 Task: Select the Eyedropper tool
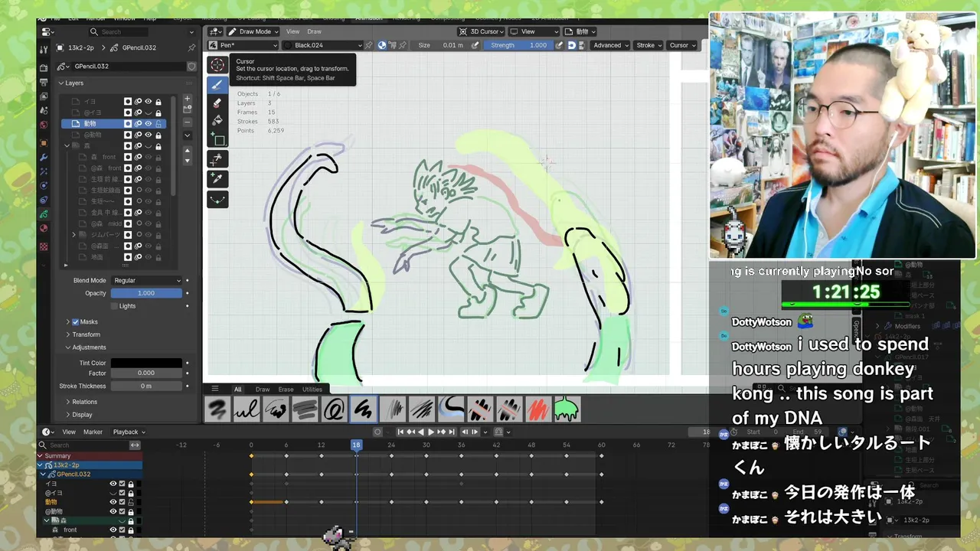coord(217,178)
